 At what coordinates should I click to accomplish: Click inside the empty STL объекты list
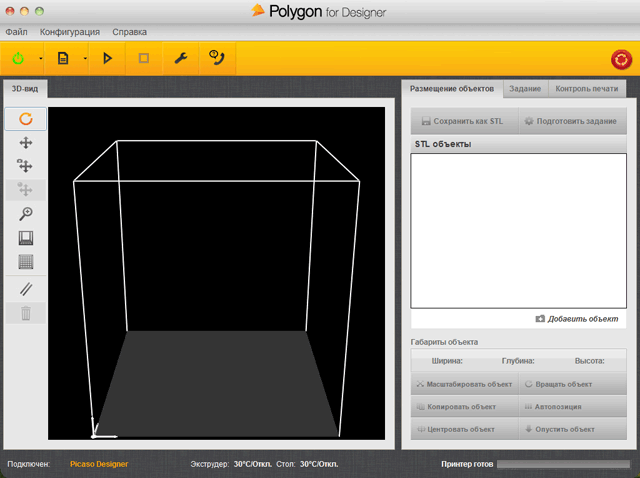[518, 231]
